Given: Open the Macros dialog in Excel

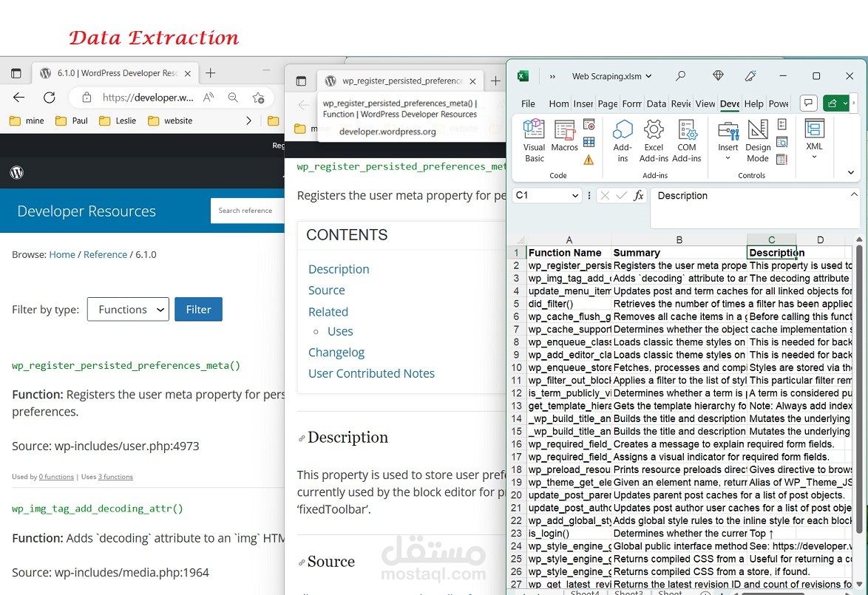Looking at the screenshot, I should (564, 136).
